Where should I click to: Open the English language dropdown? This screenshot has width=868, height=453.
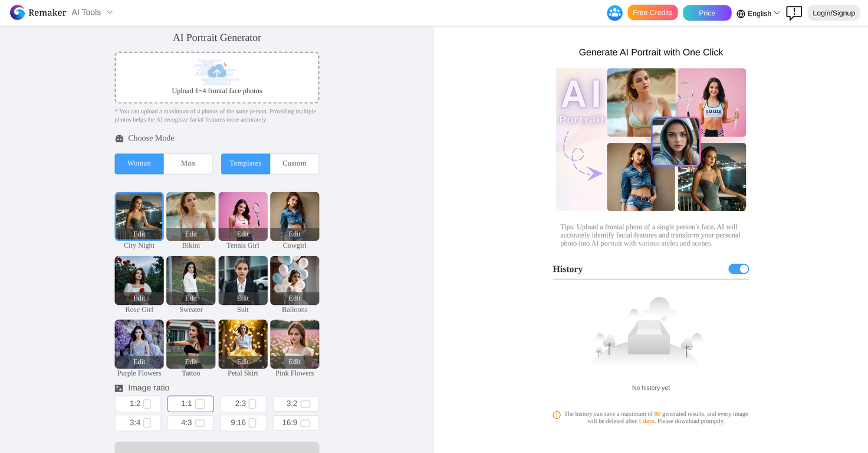(761, 12)
